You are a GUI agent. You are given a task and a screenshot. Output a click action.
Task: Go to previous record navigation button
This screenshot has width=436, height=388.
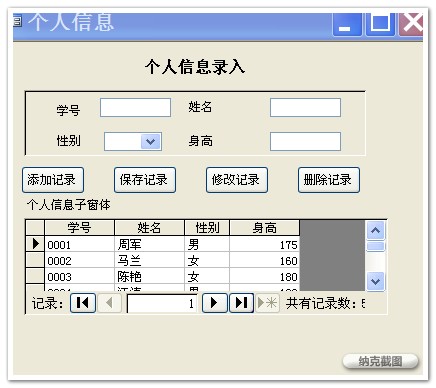click(x=109, y=303)
